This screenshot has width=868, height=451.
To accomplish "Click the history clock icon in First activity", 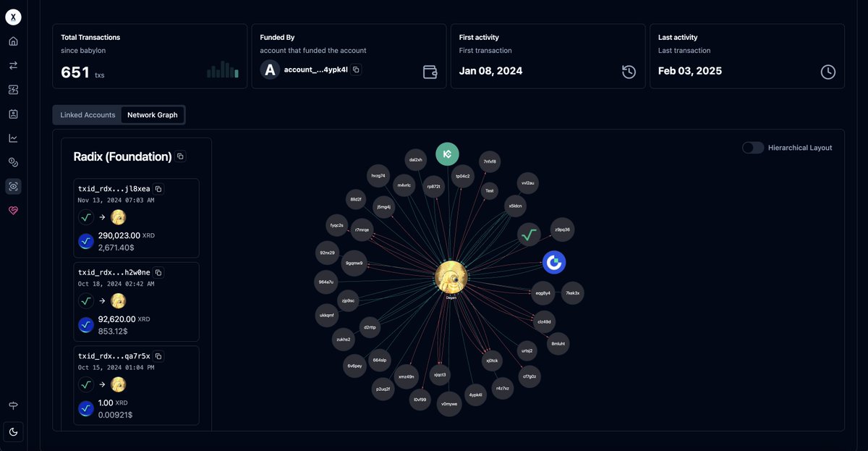I will (629, 72).
